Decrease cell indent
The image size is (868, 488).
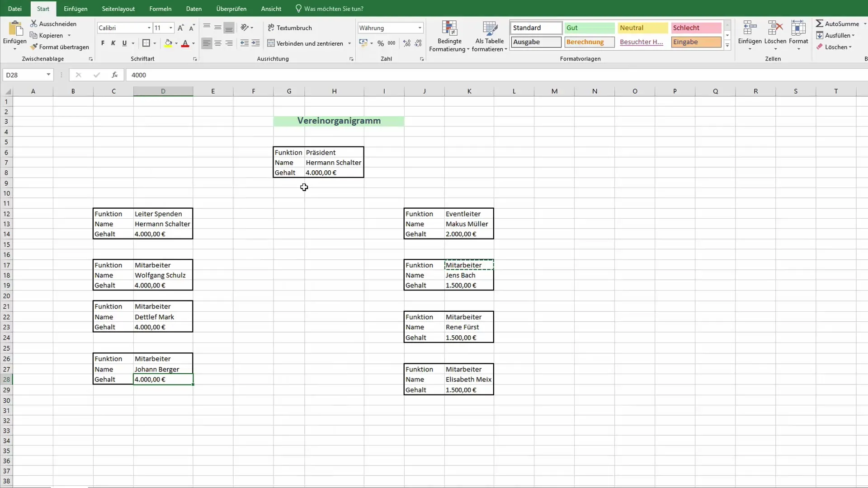(x=244, y=43)
